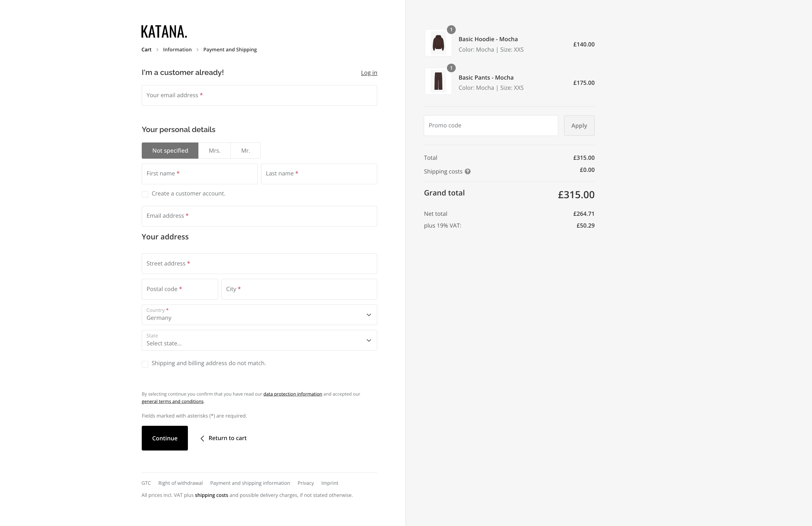Image resolution: width=812 pixels, height=526 pixels.
Task: Click the shipping costs help icon
Action: click(468, 172)
